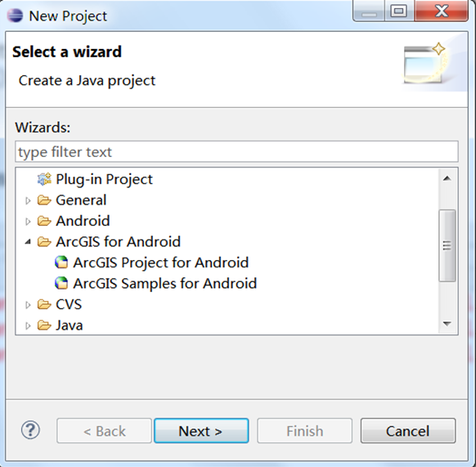
Task: Click the Next button
Action: click(x=201, y=431)
